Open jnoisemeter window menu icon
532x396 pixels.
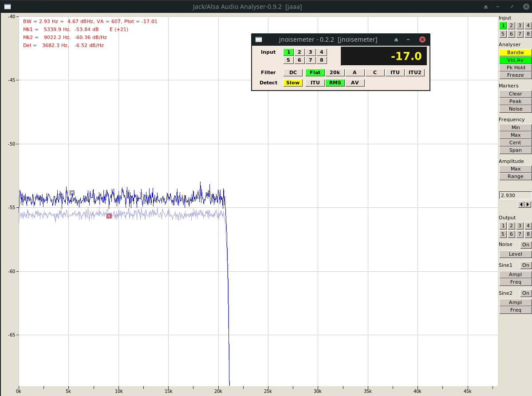[x=259, y=40]
